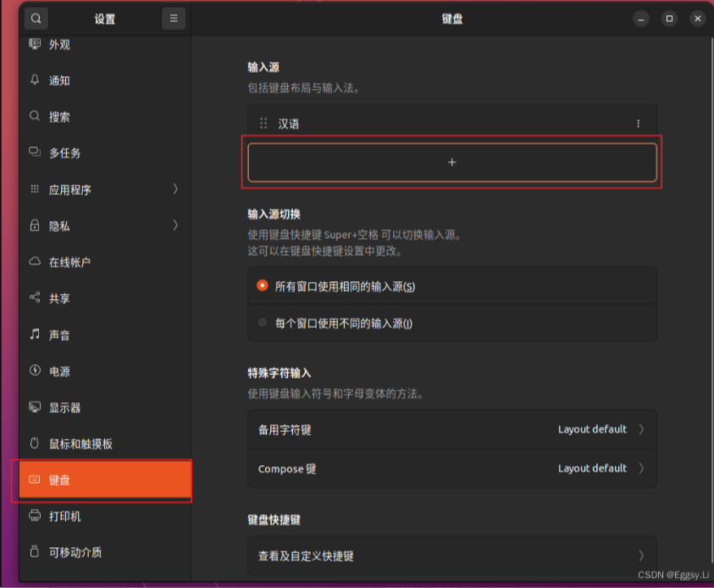Screen dimensions: 714x588
Task: Click the music note icon for 声音
Action: pos(35,335)
